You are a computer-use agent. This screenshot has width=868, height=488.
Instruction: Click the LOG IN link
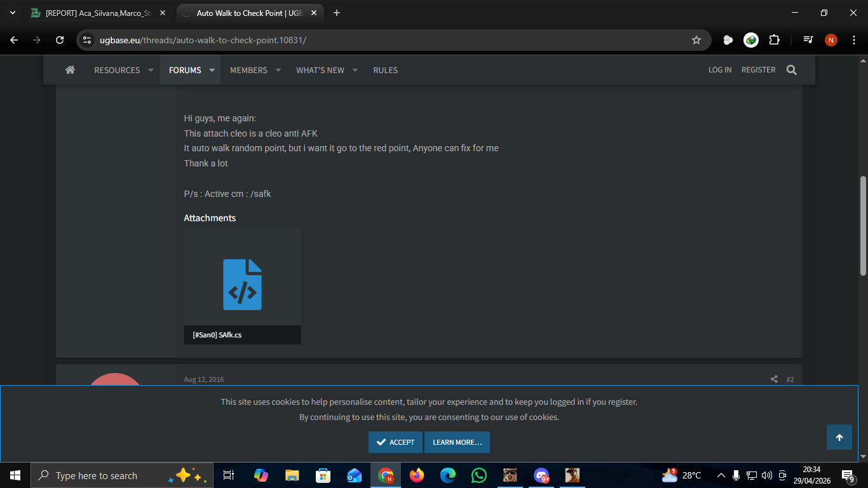point(720,70)
